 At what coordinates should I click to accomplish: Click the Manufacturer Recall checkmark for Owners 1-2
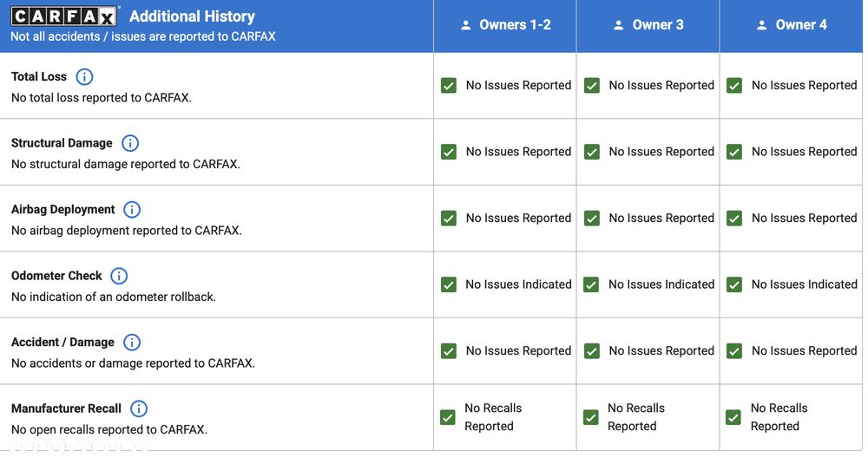pos(448,417)
